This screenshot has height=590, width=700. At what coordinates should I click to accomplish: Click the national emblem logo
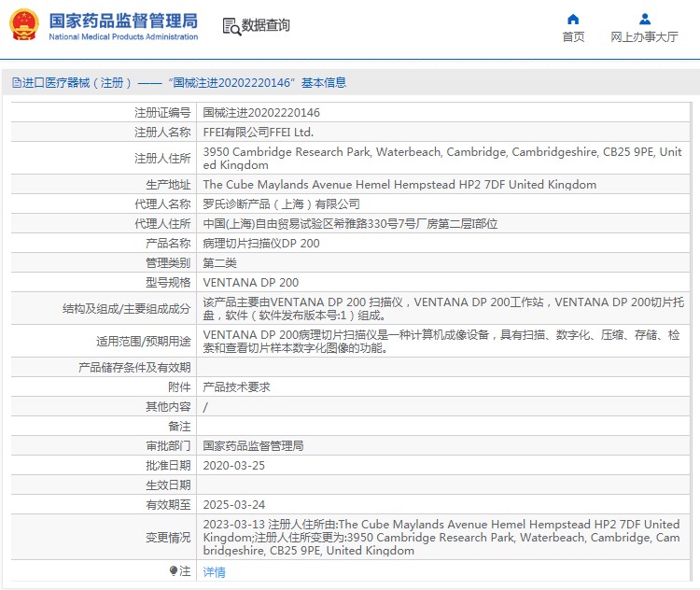pyautogui.click(x=24, y=25)
